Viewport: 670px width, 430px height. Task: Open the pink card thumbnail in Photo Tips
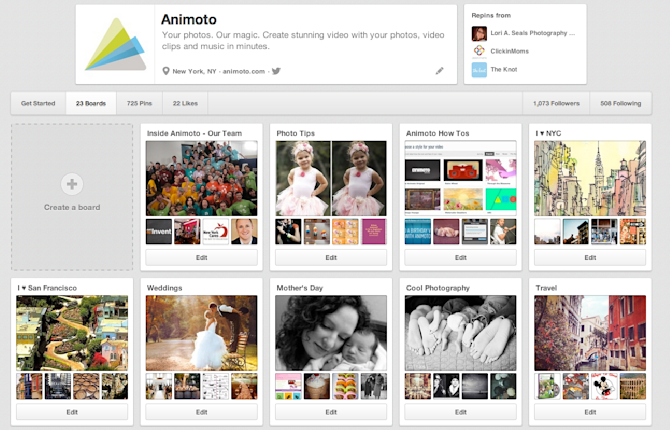pos(374,232)
